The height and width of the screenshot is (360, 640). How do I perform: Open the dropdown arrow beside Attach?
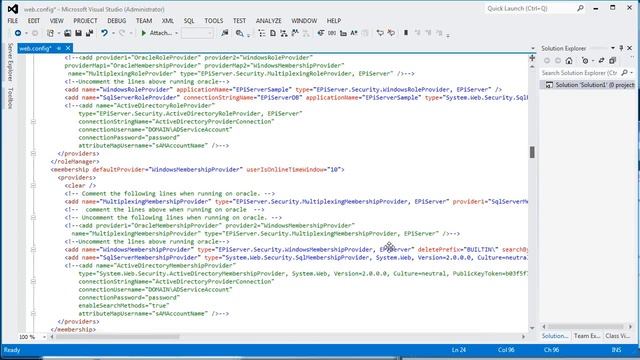pyautogui.click(x=176, y=33)
